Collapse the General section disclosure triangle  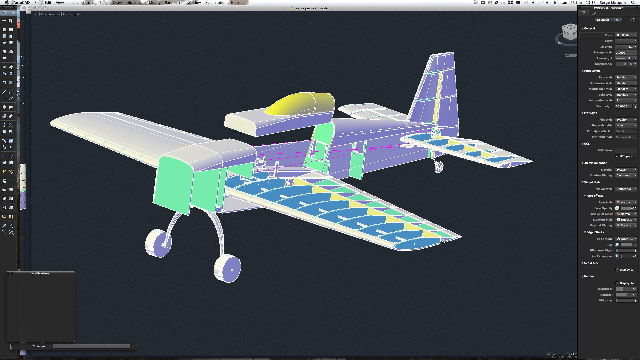tap(582, 28)
